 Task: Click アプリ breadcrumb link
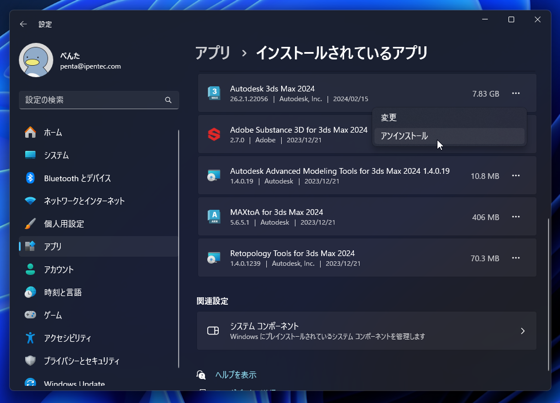[x=213, y=53]
